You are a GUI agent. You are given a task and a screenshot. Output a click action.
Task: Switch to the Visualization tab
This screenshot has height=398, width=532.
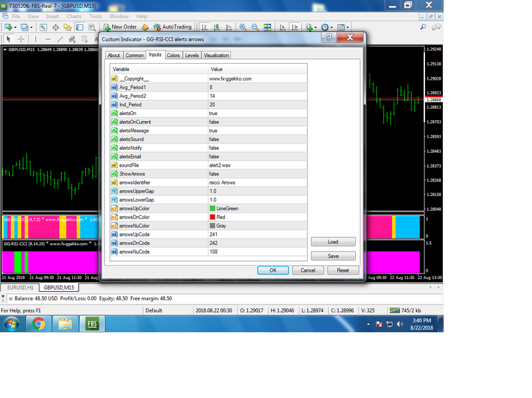coord(216,55)
